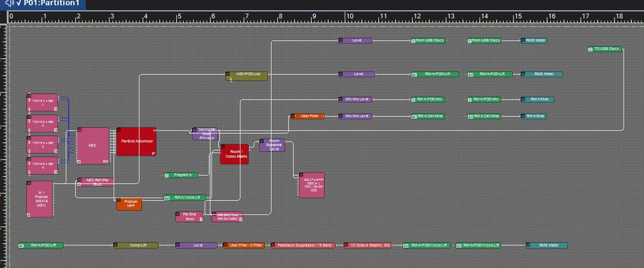644x268 pixels.
Task: Select Mic Mix Level block feeding RM A Ceil Mics
Action: click(x=355, y=116)
